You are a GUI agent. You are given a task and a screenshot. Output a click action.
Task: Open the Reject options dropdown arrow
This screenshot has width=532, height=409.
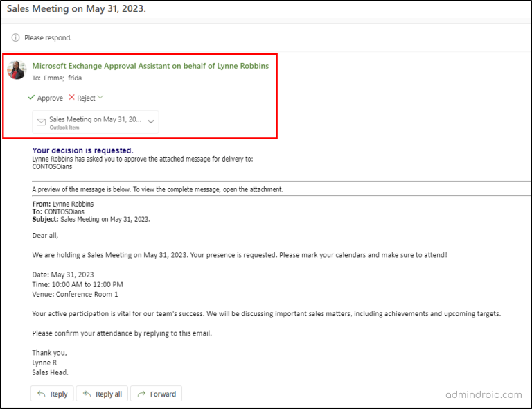(x=100, y=98)
